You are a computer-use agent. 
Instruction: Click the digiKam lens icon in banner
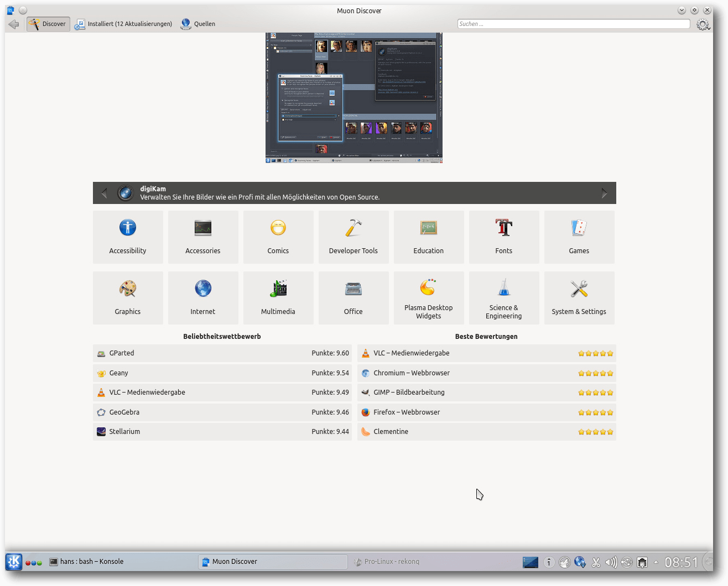[x=126, y=192]
